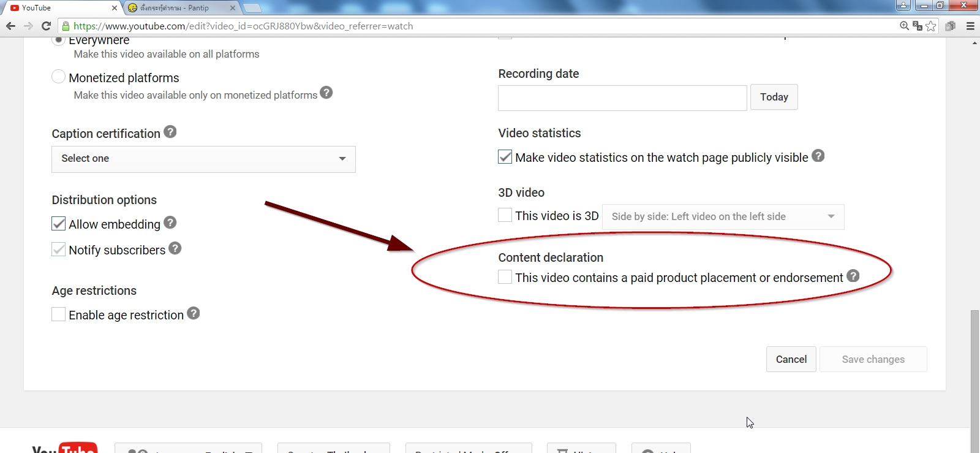The height and width of the screenshot is (453, 980).
Task: Close the YouTube tab
Action: tap(115, 8)
